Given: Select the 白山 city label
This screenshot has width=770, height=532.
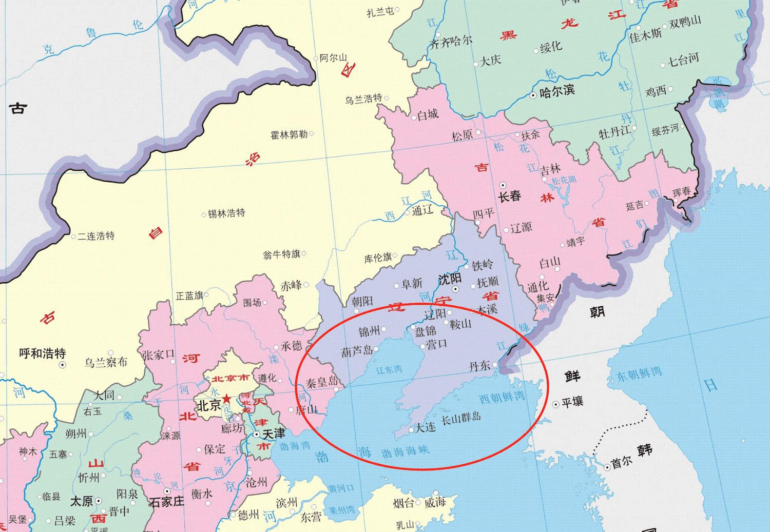Looking at the screenshot, I should [x=550, y=263].
